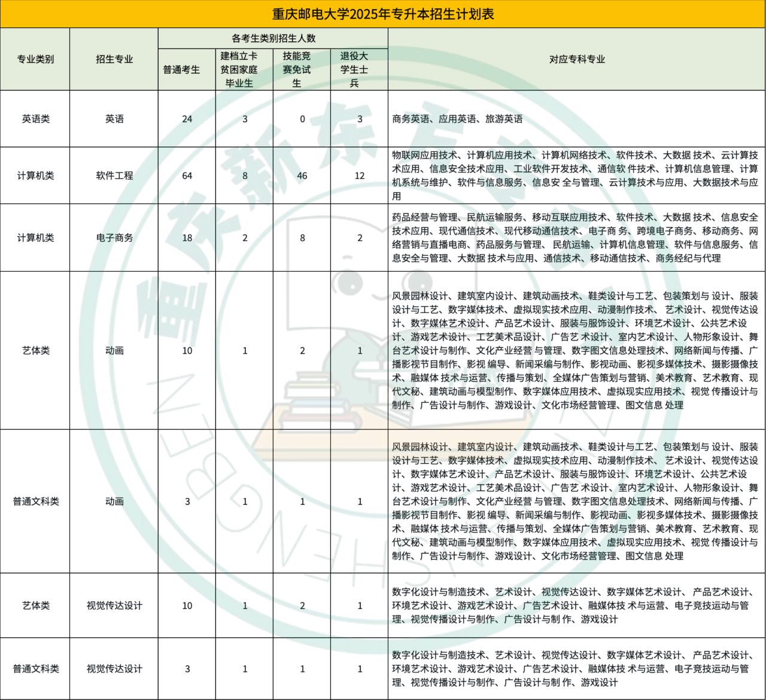Click the 英语类 category cell
This screenshot has height=700, width=766.
[x=35, y=119]
